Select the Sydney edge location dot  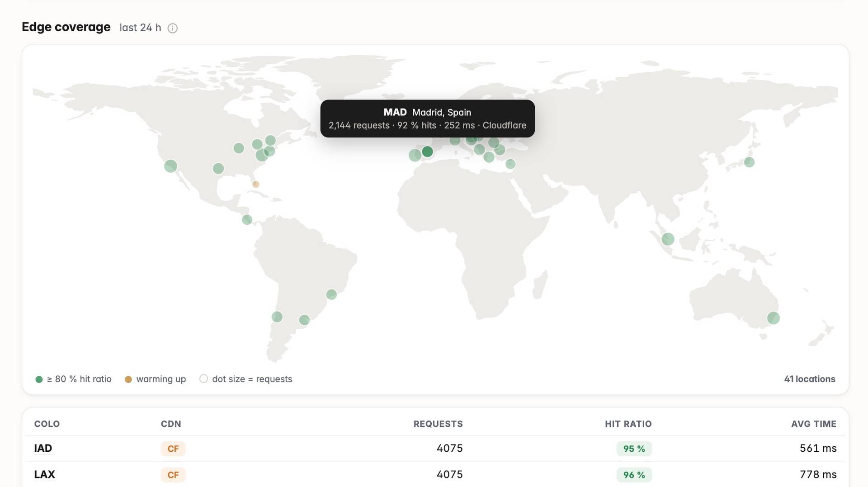(x=774, y=318)
